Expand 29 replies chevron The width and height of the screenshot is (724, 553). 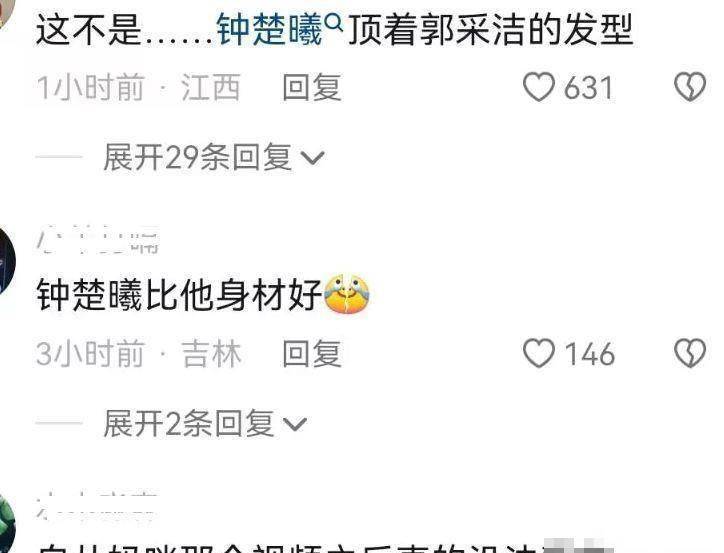coord(313,158)
